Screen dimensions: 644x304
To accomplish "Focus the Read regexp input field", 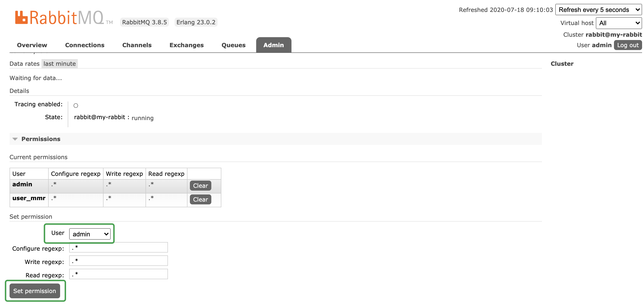I will [x=119, y=274].
